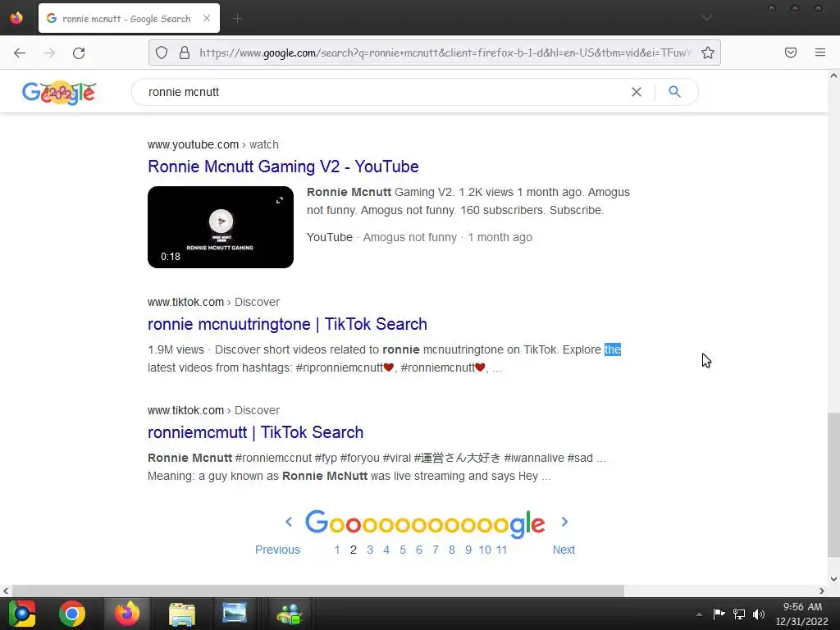Open ronniemcmutt TikTok Search result

point(256,432)
